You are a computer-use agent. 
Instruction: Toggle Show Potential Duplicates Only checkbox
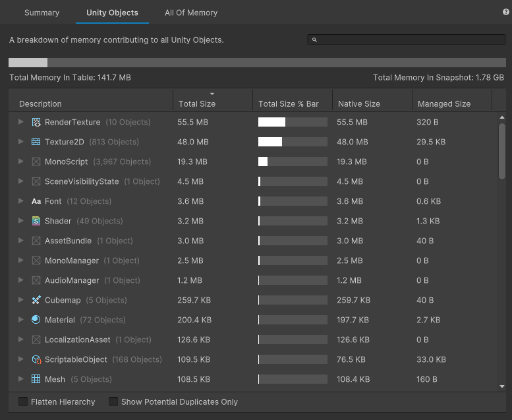pos(113,402)
